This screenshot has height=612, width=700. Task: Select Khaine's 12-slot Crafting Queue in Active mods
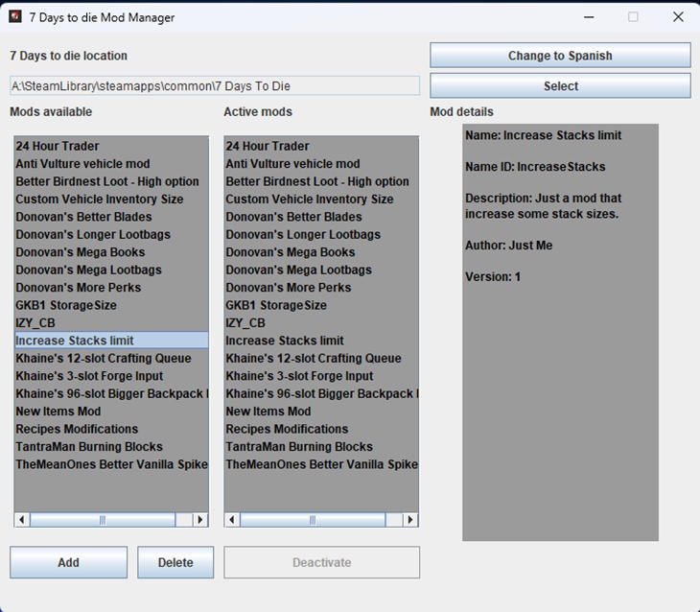(x=321, y=358)
